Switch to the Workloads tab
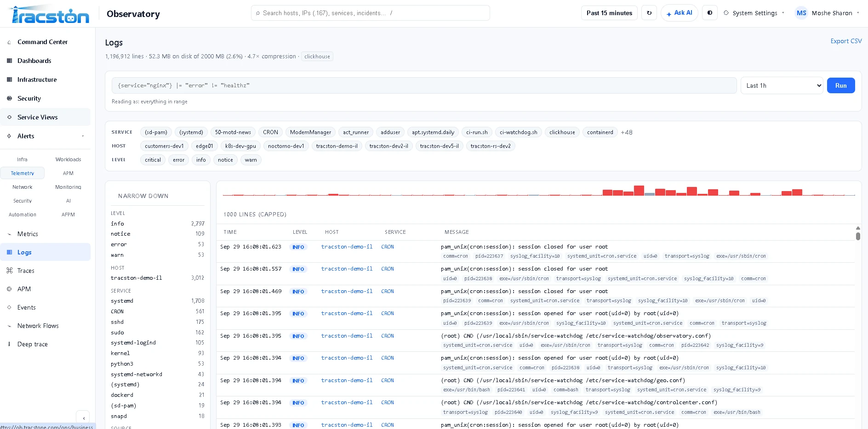Viewport: 868px width, 429px height. pos(68,159)
